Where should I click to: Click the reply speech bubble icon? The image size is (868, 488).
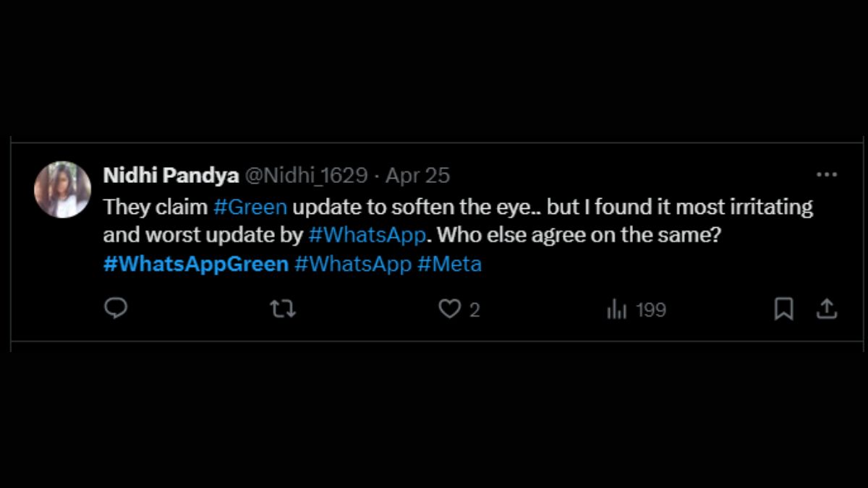point(116,309)
